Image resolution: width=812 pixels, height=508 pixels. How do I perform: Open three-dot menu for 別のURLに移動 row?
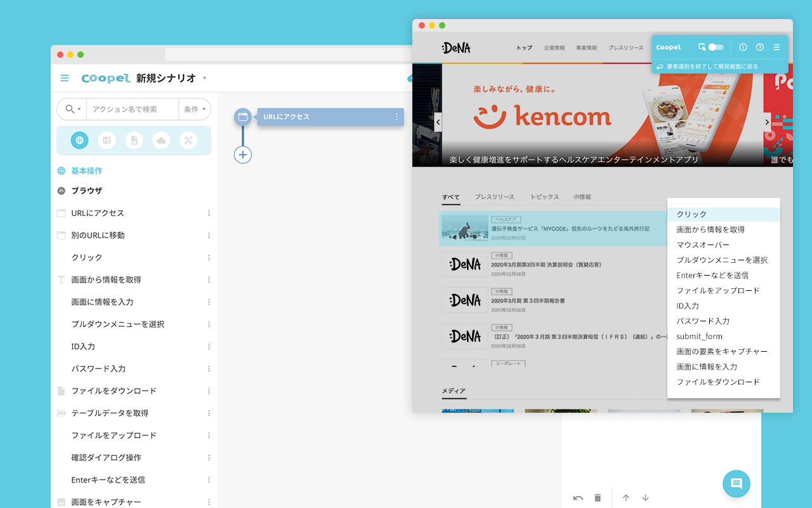(209, 235)
